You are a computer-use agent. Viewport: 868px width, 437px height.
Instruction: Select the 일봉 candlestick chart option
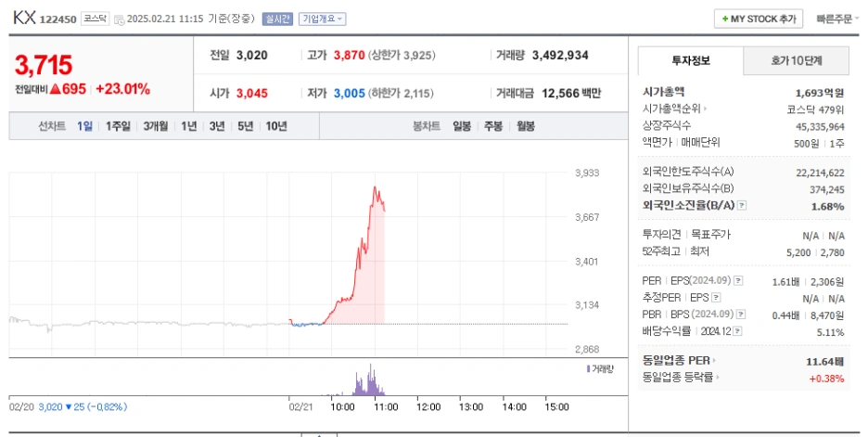coord(462,126)
